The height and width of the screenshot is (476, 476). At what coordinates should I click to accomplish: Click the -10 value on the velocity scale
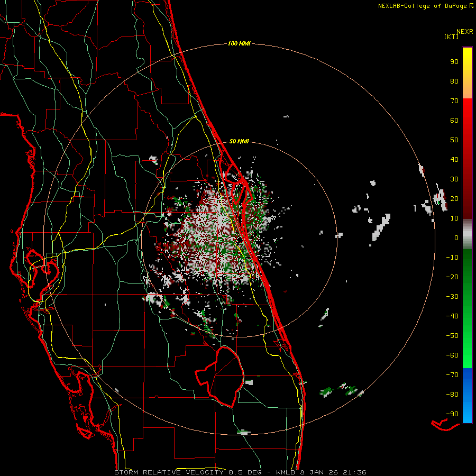pyautogui.click(x=452, y=258)
